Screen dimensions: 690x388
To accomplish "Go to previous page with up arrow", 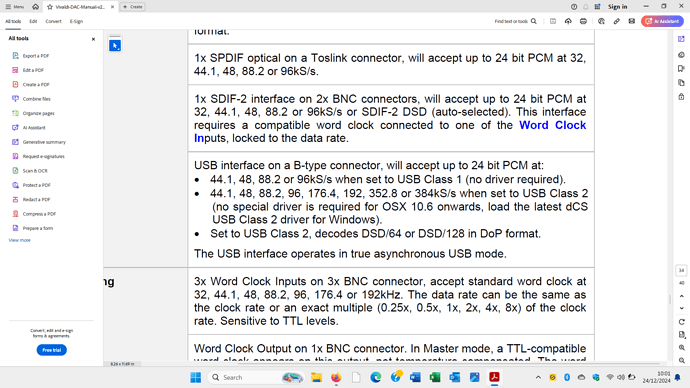I will [682, 296].
